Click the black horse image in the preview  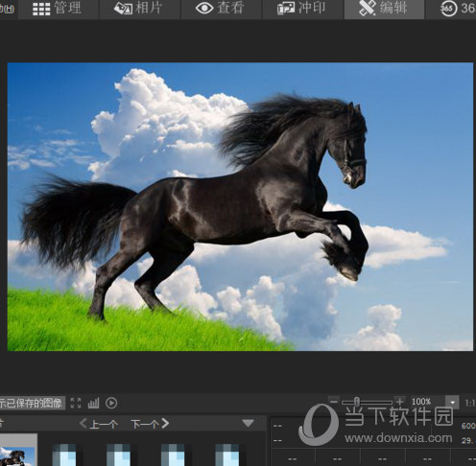240,207
